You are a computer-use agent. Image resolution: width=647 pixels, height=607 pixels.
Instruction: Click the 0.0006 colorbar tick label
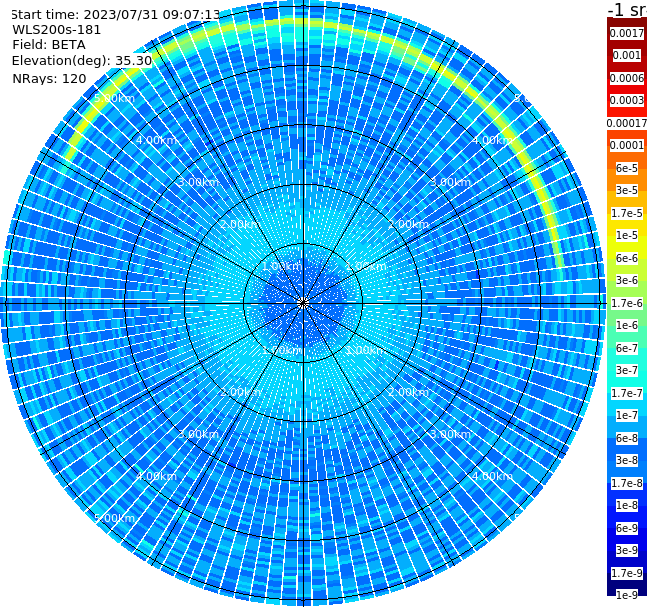tap(627, 78)
